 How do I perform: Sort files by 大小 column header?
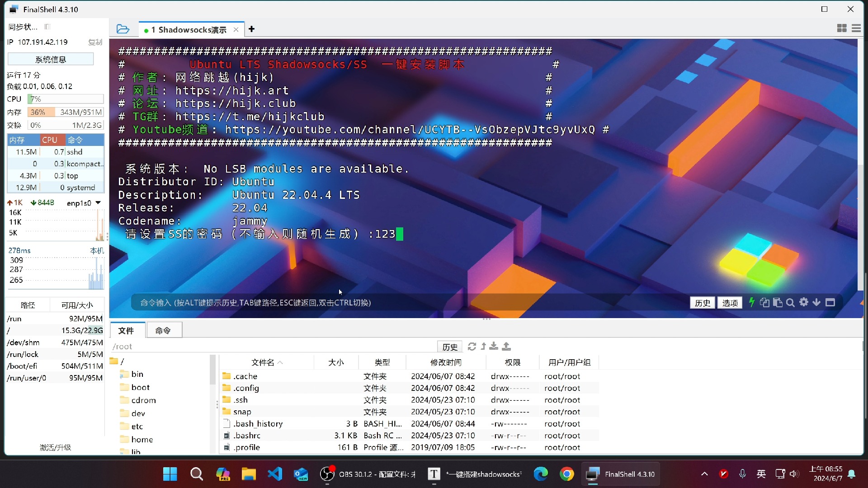click(336, 362)
